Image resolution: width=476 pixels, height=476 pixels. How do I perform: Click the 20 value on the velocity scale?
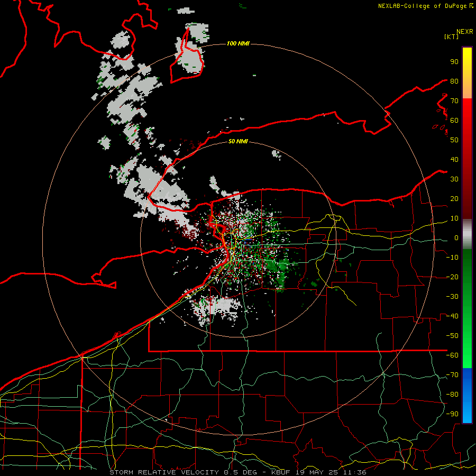point(454,198)
